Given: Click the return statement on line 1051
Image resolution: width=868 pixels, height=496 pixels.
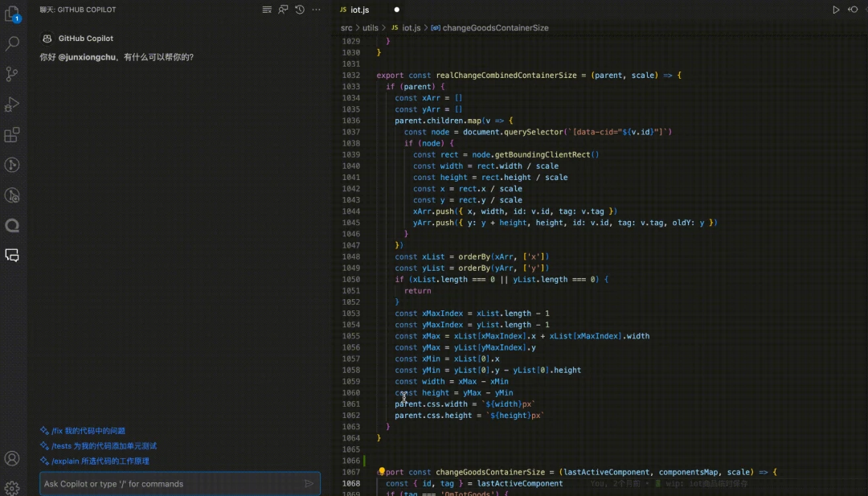Looking at the screenshot, I should [417, 291].
